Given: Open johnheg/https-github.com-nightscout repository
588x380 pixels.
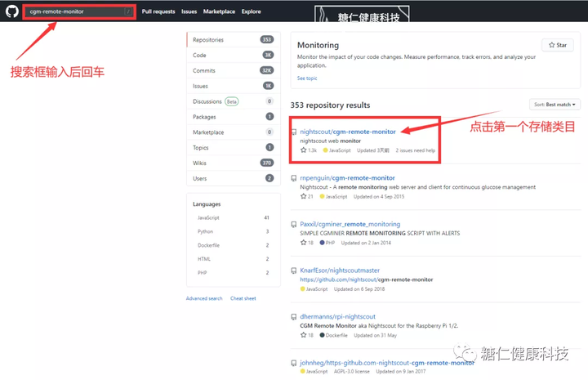Looking at the screenshot, I should pos(387,363).
